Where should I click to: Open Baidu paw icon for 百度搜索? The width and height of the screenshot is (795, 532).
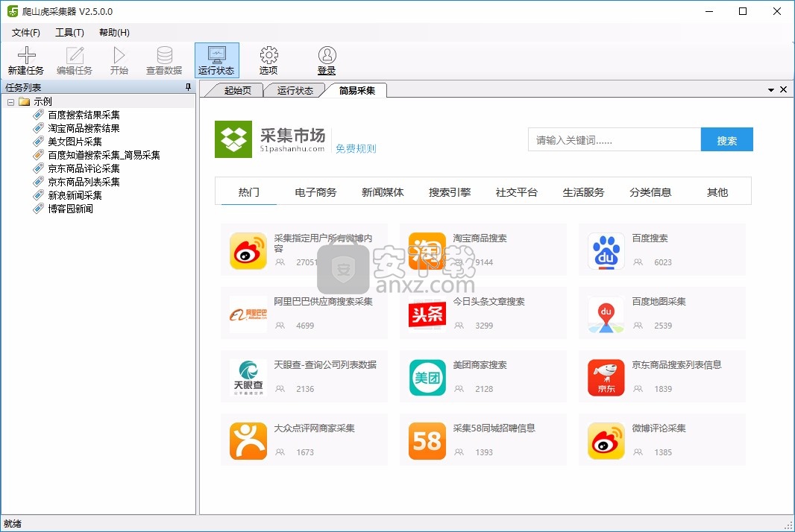tap(606, 251)
